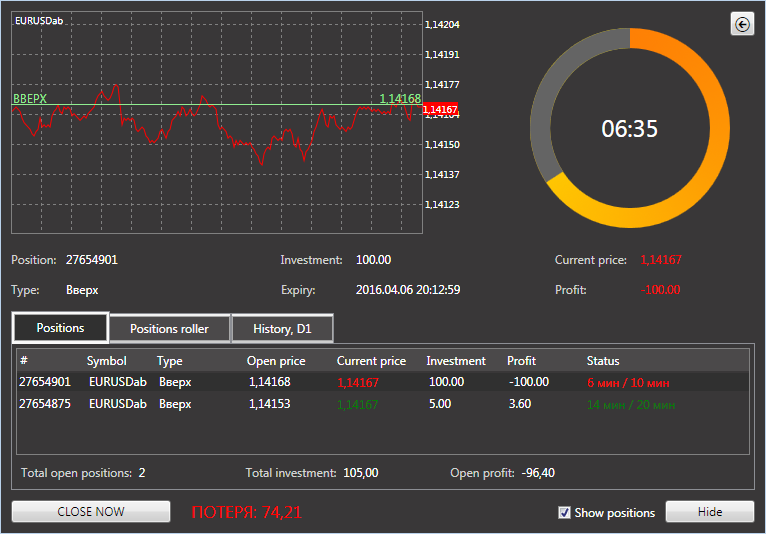Click the Investment column header

tap(456, 361)
